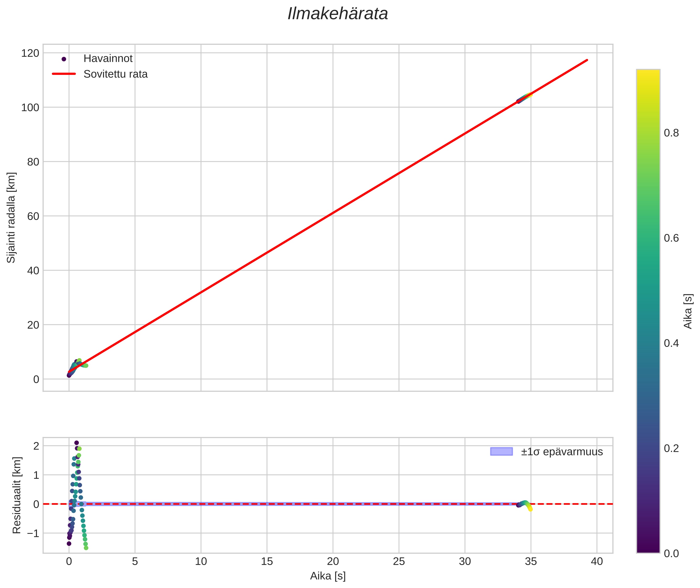Image resolution: width=700 pixels, height=588 pixels.
Task: Click the red Sovitettu rata legend line
Action: tap(64, 74)
